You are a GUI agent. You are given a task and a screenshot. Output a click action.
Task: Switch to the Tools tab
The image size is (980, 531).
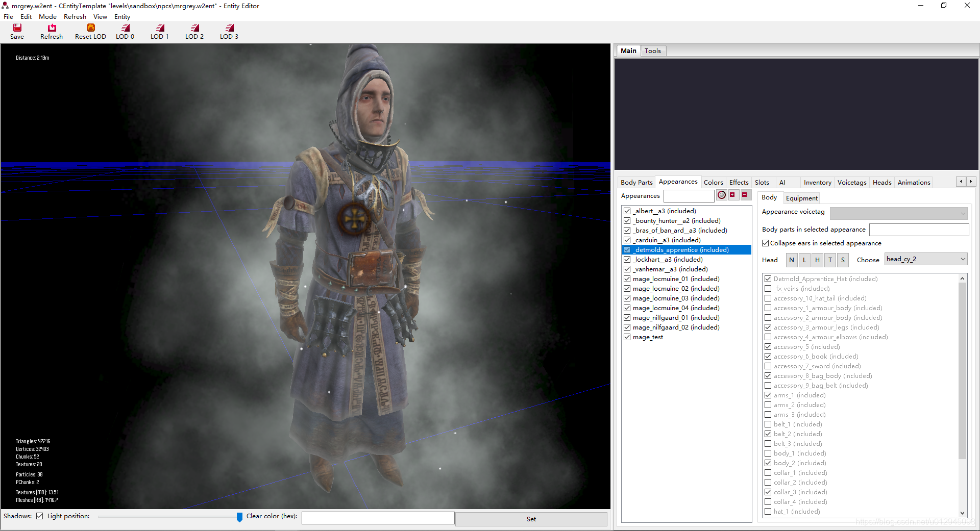pos(652,50)
